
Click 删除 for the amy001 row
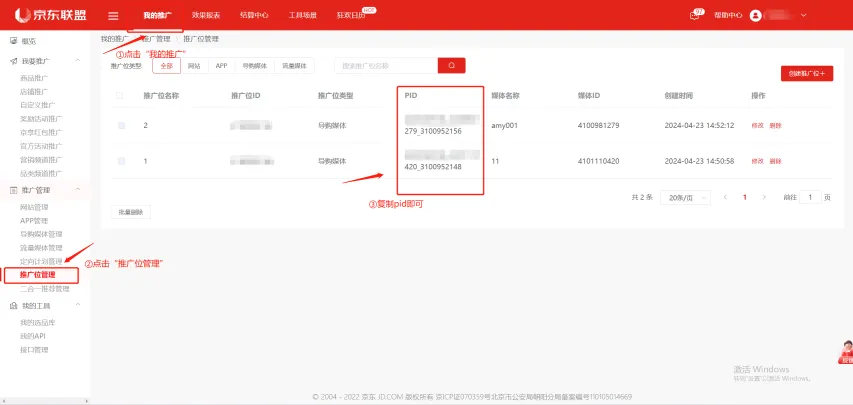click(x=775, y=125)
